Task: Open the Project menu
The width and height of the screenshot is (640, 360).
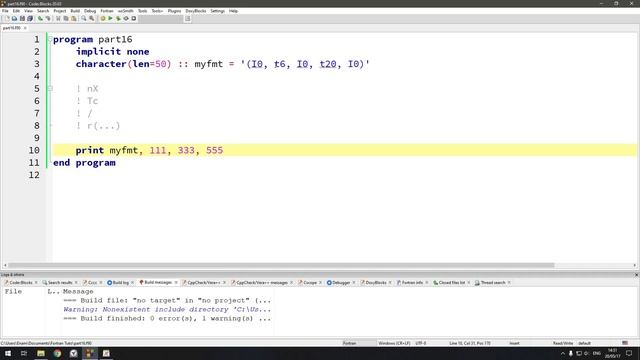Action: tap(60, 11)
